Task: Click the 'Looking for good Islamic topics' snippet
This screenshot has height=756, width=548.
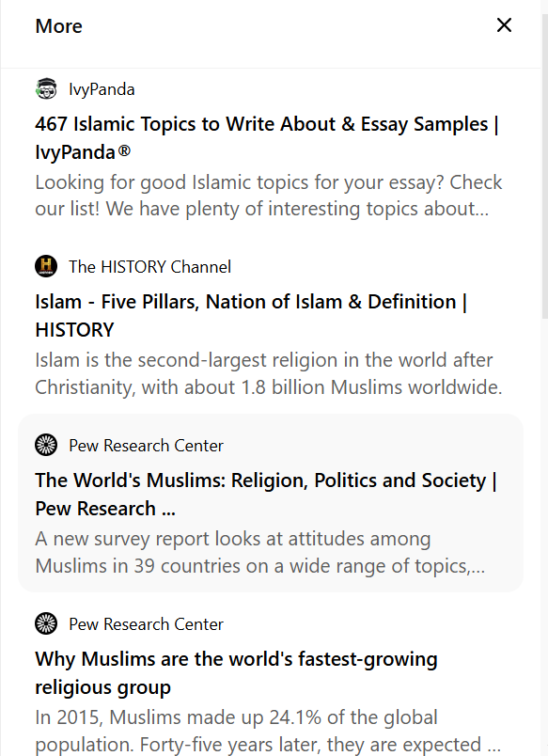Action: tap(269, 196)
